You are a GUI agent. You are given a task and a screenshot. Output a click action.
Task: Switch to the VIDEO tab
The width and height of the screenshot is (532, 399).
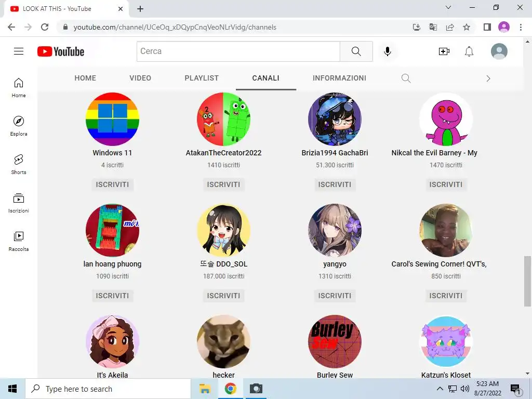(x=140, y=78)
